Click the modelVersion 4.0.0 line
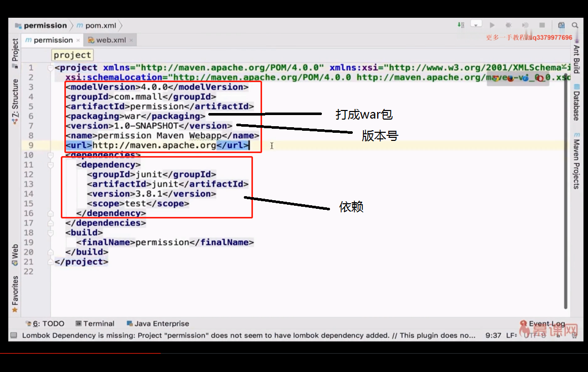This screenshot has height=372, width=588. (157, 87)
